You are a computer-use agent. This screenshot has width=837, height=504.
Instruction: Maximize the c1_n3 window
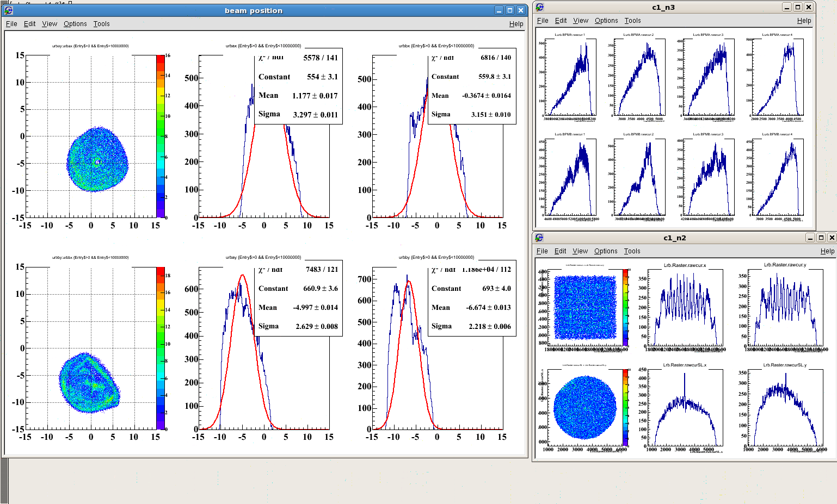(x=798, y=7)
